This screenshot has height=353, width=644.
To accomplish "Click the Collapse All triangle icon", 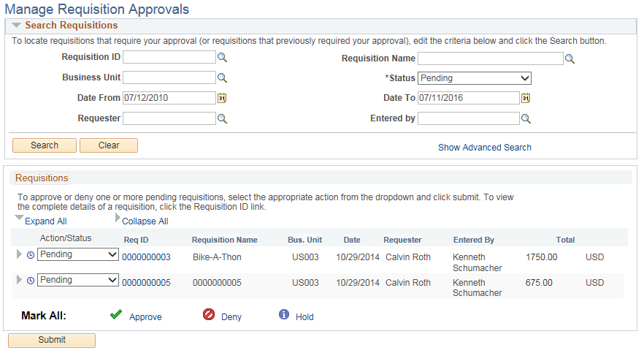I will (118, 217).
